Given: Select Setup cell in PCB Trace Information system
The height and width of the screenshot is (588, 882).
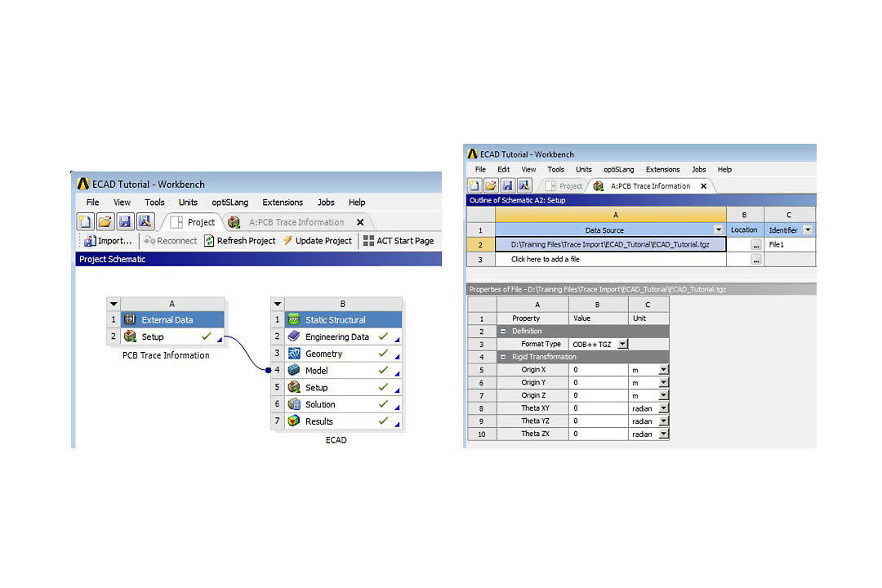Looking at the screenshot, I should [x=172, y=336].
